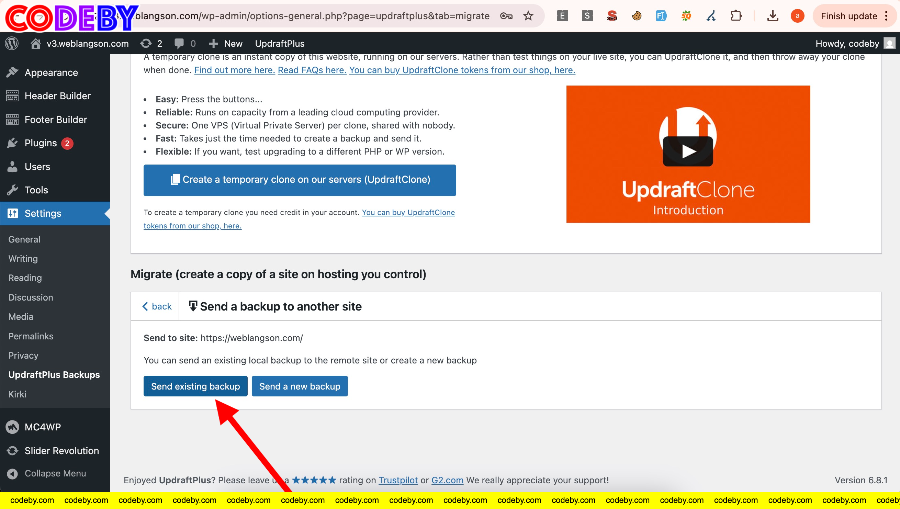Click the blue translate extension icon
Viewport: 900px width, 509px height.
[x=661, y=16]
